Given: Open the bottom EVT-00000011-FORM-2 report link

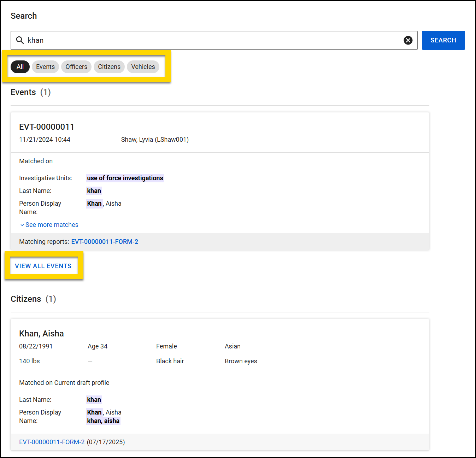Looking at the screenshot, I should click(x=52, y=442).
